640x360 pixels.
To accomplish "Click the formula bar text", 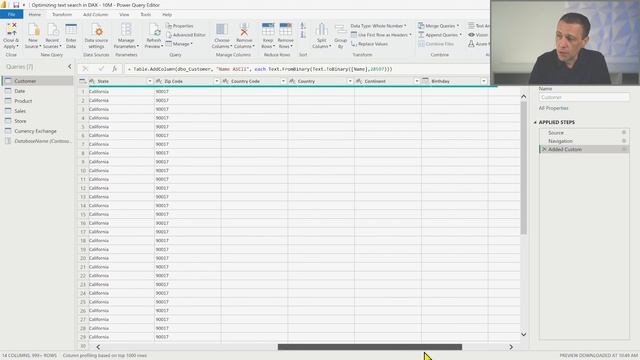I will pyautogui.click(x=260, y=69).
